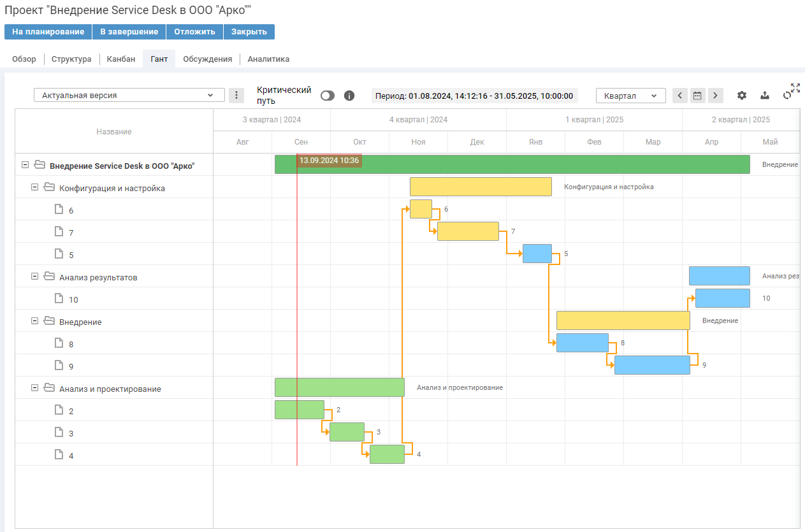Image resolution: width=805 pixels, height=532 pixels.
Task: Open the Актуальная версия dropdown
Action: [129, 96]
